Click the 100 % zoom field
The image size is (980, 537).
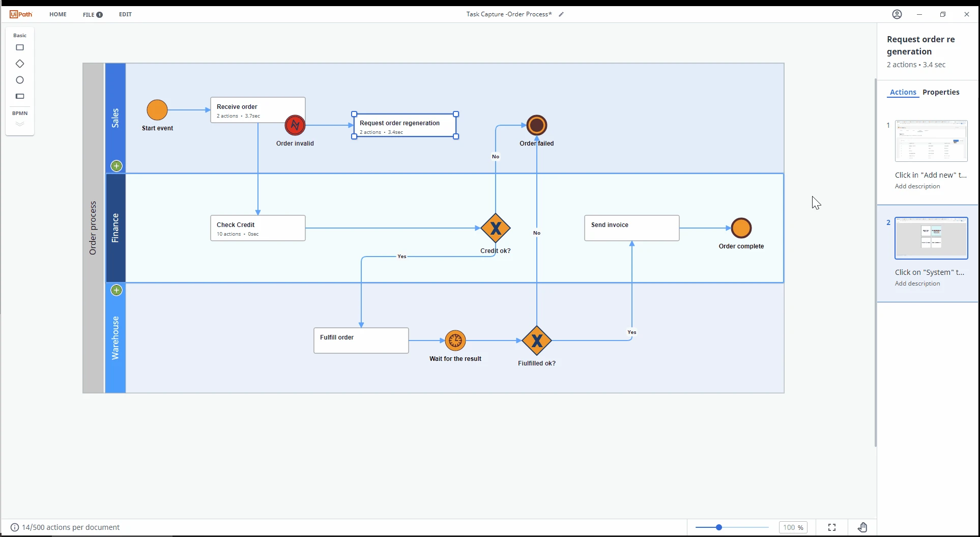click(x=793, y=527)
